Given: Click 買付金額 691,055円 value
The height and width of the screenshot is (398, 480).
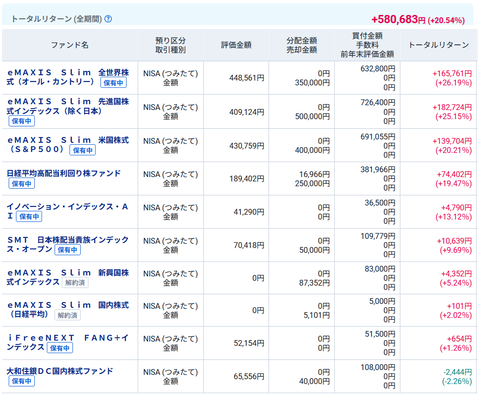Looking at the screenshot, I should [x=378, y=137].
